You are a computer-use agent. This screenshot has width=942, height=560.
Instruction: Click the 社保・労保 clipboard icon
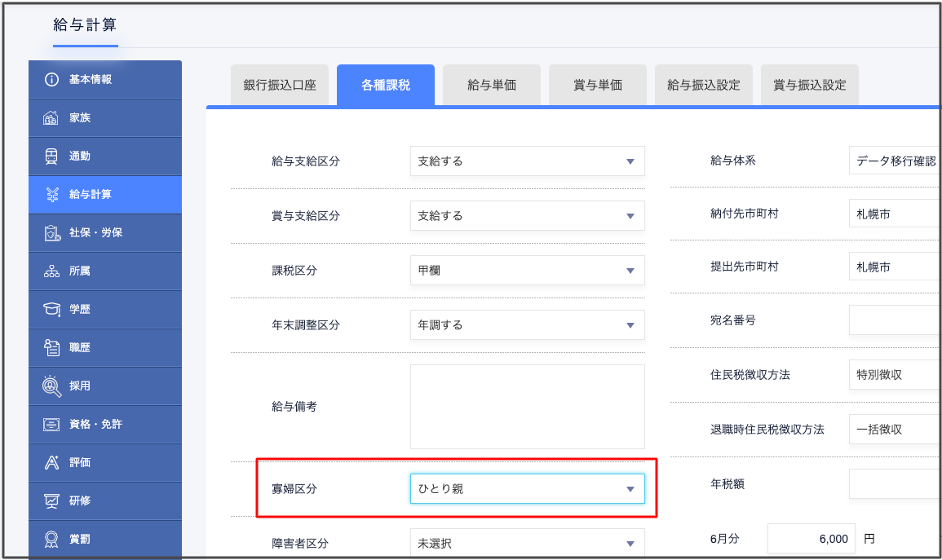click(52, 233)
